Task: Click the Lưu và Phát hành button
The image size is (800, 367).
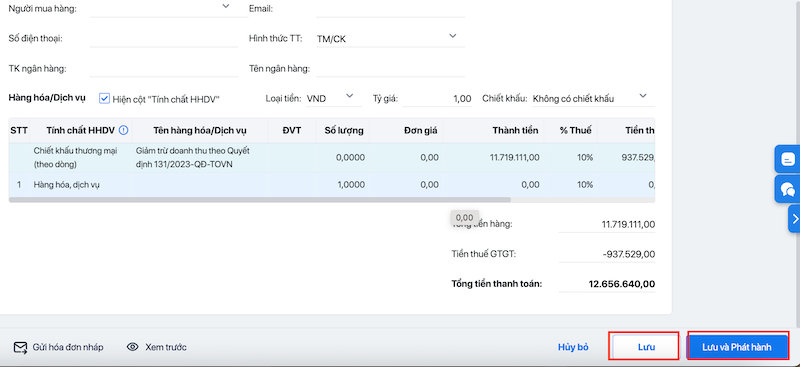Action: (x=737, y=347)
